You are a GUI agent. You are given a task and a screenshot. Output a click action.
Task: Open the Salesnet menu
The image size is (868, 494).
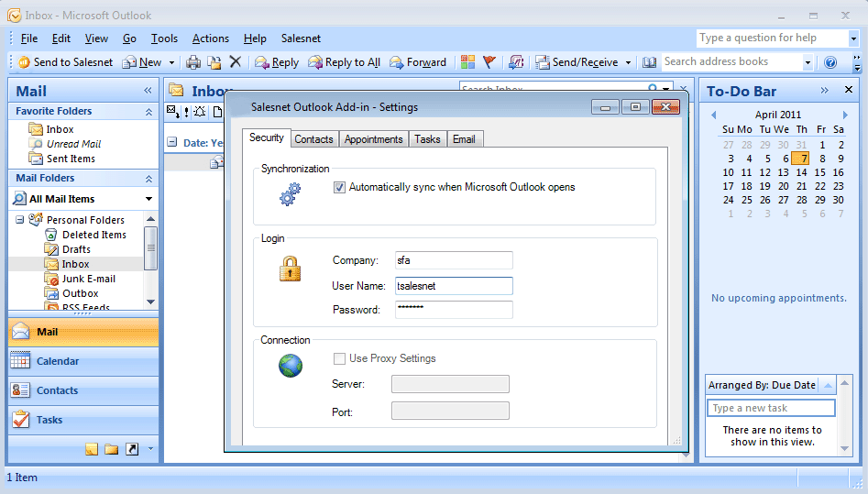click(301, 38)
